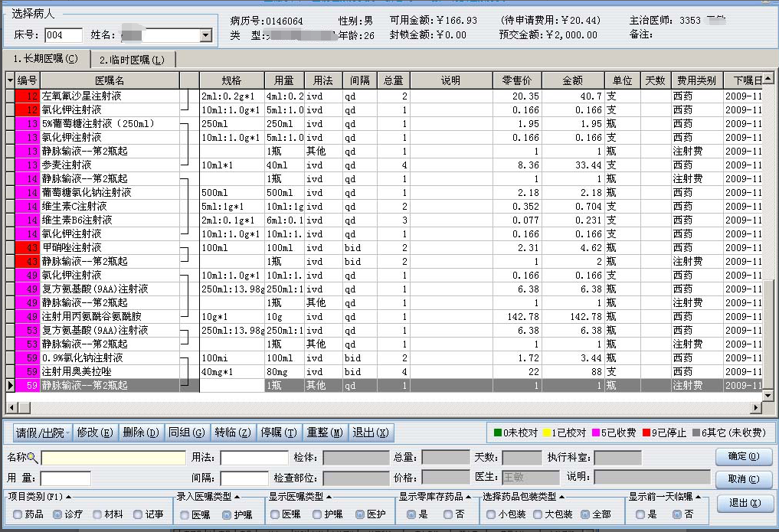The image size is (779, 532).
Task: Select the 0.9%氯化钠注射液 row
Action: [x=384, y=357]
